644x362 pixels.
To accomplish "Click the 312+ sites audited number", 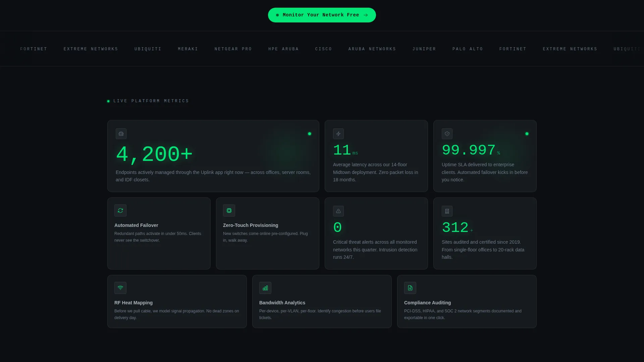I will click(x=458, y=228).
